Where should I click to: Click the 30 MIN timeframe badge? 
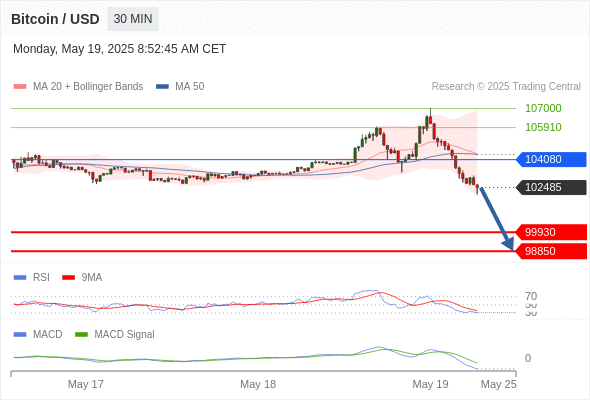(133, 19)
